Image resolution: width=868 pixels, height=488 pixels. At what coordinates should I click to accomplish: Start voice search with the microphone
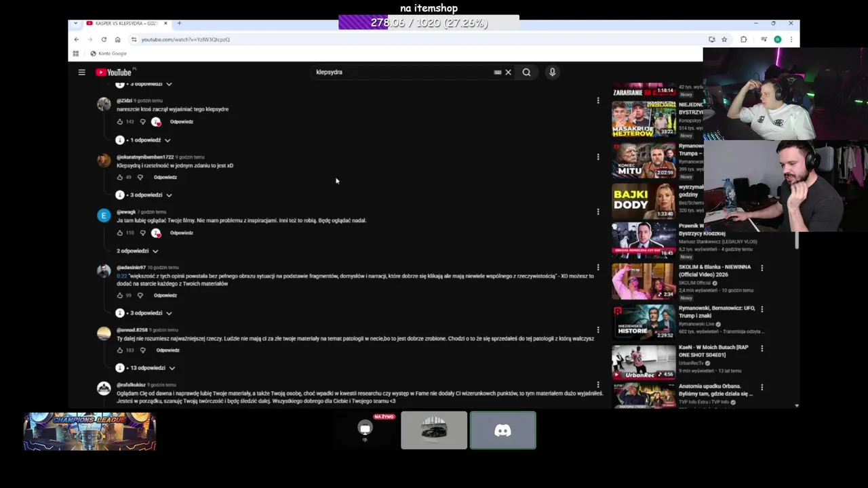click(552, 72)
